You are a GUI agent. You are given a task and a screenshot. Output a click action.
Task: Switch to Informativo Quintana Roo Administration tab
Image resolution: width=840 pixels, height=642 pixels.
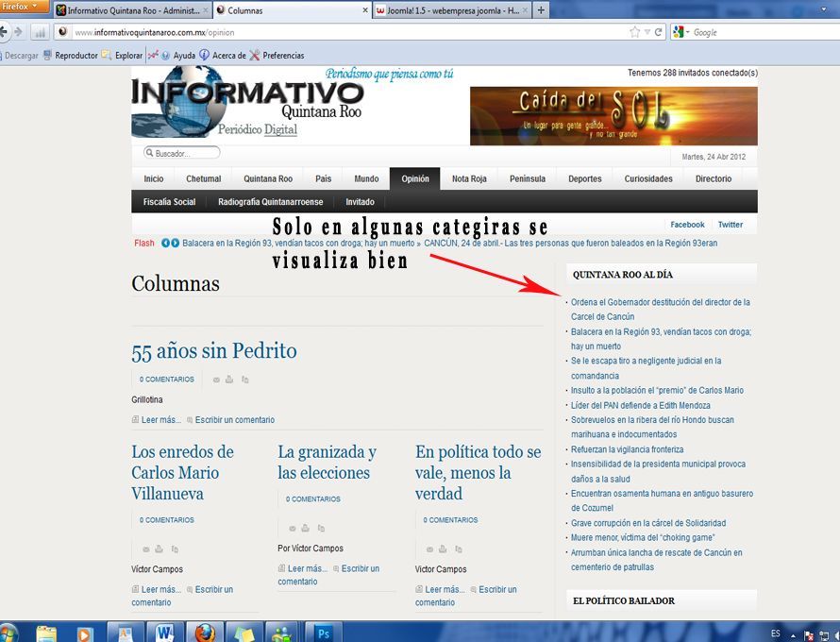coord(133,10)
